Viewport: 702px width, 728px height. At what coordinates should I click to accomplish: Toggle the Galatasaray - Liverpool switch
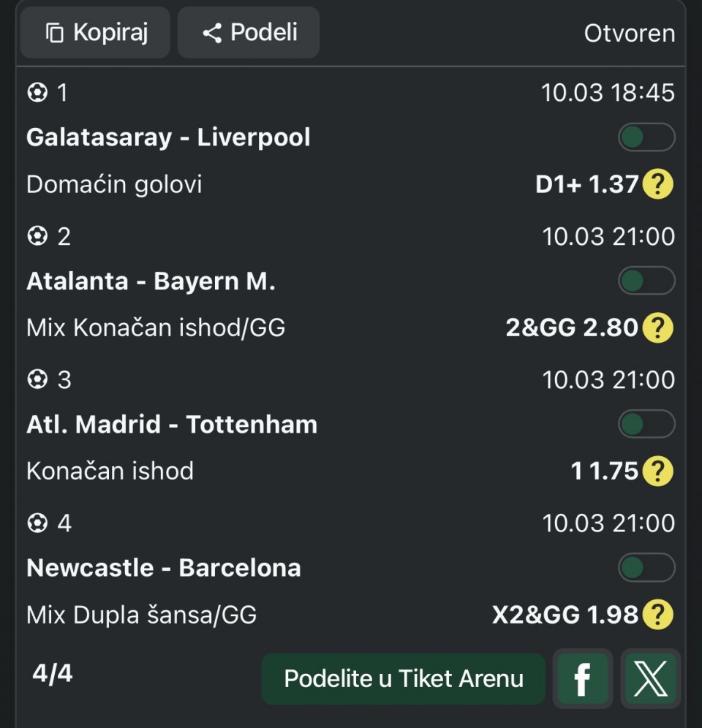tap(646, 137)
